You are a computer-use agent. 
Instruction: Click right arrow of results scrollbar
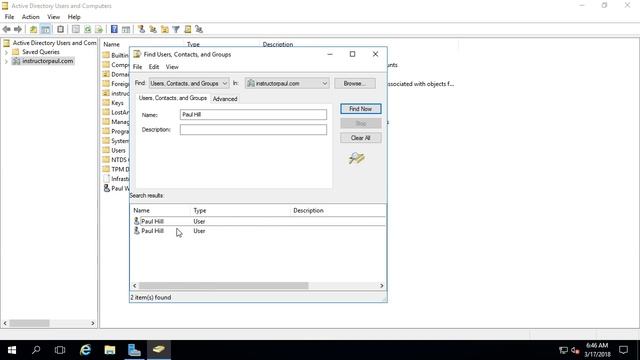(x=382, y=286)
